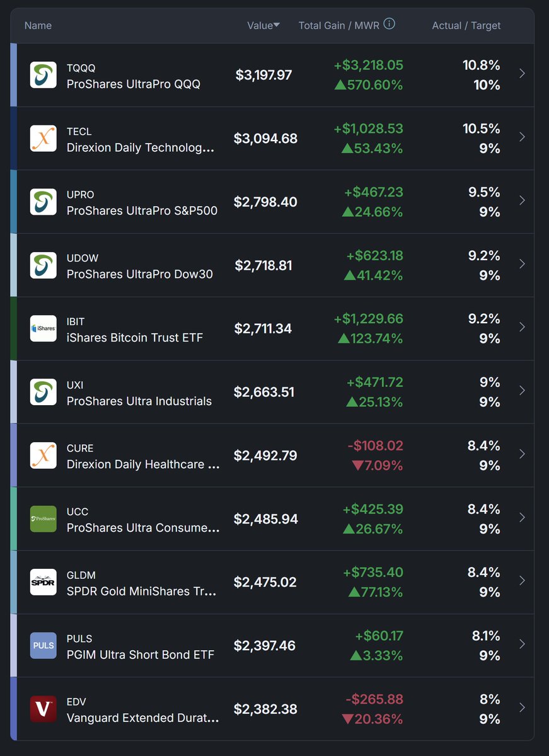Sort by Actual / Target header
The height and width of the screenshot is (756, 549).
(466, 25)
